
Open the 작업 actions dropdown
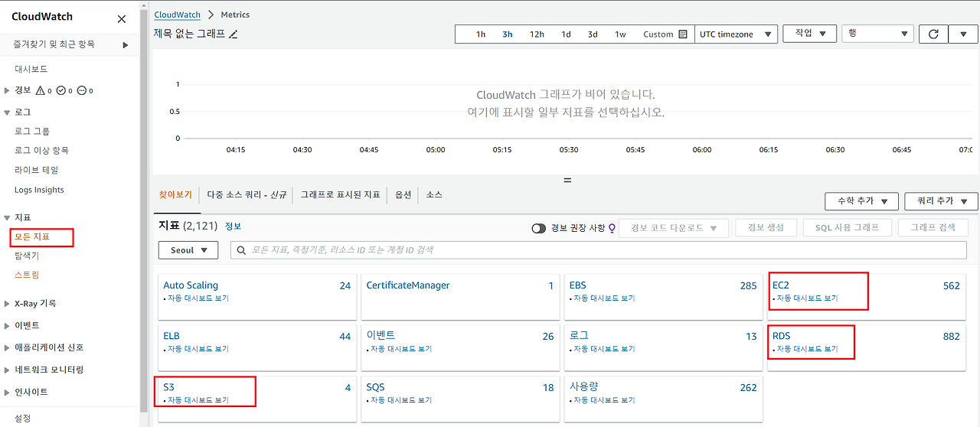[811, 34]
